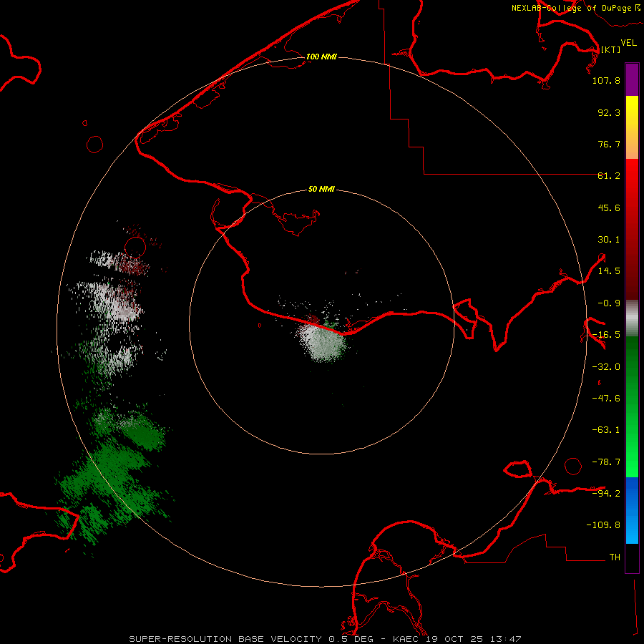The image size is (644, 644).
Task: Select the 76.7 velocity scale value
Action: pos(609,144)
